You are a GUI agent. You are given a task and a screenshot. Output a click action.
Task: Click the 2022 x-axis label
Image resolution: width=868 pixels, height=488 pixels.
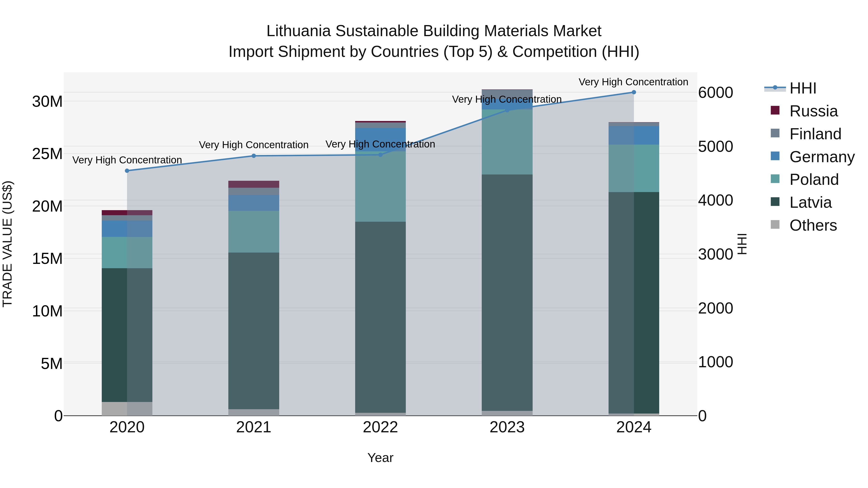[380, 427]
